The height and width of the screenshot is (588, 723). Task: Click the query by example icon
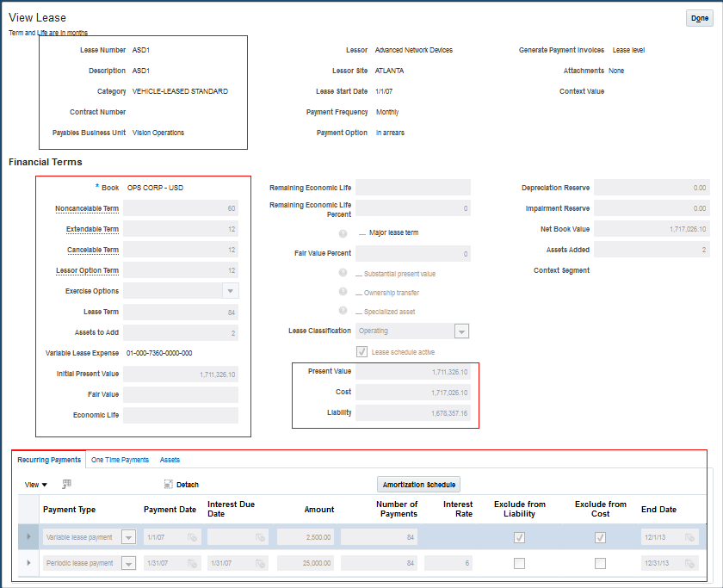point(66,484)
